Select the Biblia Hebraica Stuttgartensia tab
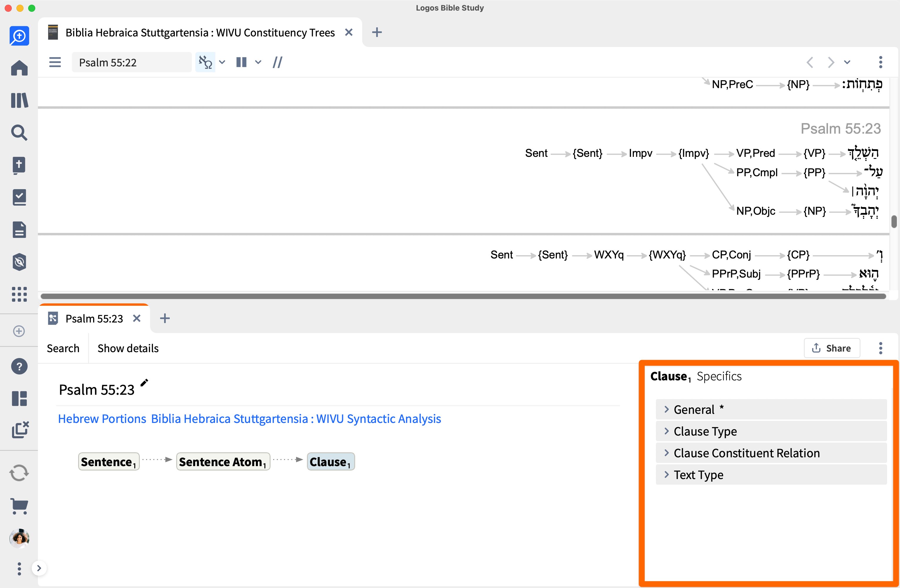 point(200,33)
